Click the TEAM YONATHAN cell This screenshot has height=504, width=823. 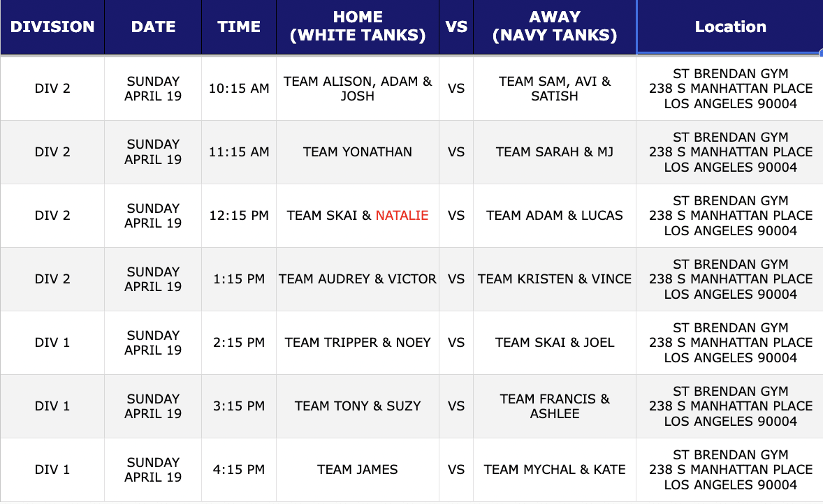tap(358, 152)
